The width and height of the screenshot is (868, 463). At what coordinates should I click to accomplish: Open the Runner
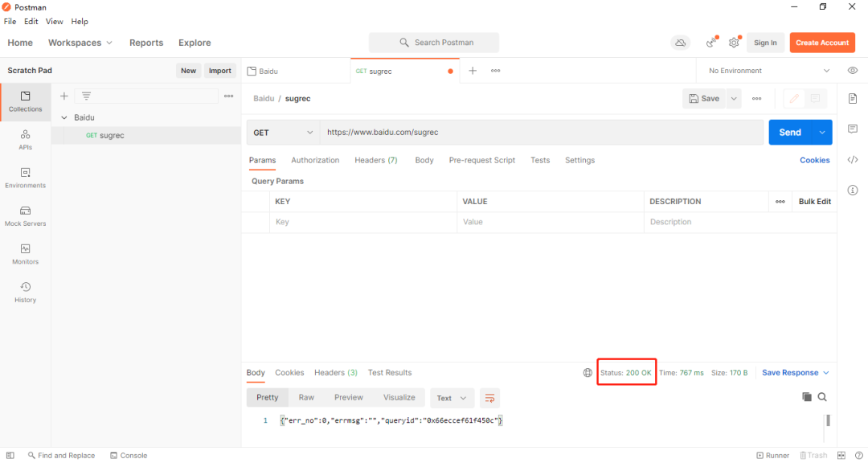pos(773,455)
